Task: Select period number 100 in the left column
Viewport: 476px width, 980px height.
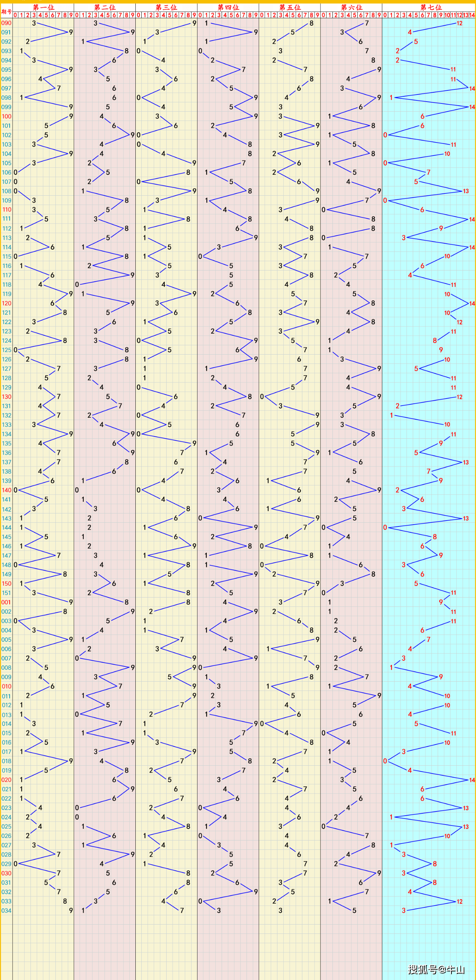Action: pos(6,116)
